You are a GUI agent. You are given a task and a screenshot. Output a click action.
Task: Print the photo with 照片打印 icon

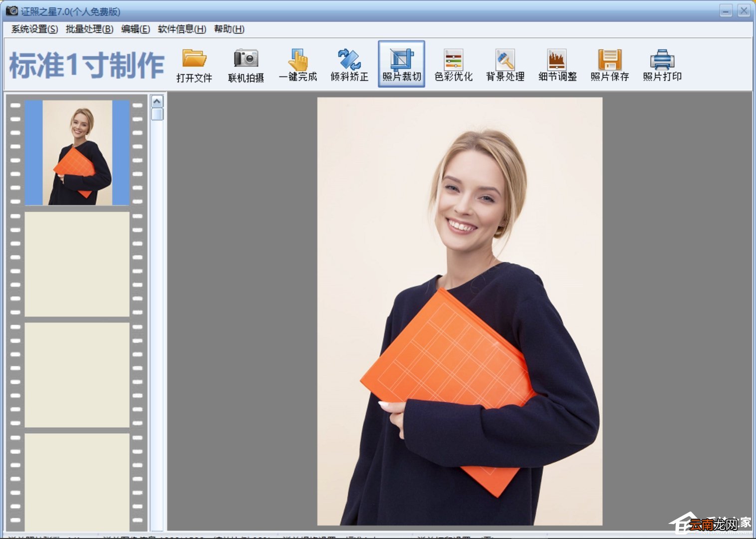click(x=662, y=65)
